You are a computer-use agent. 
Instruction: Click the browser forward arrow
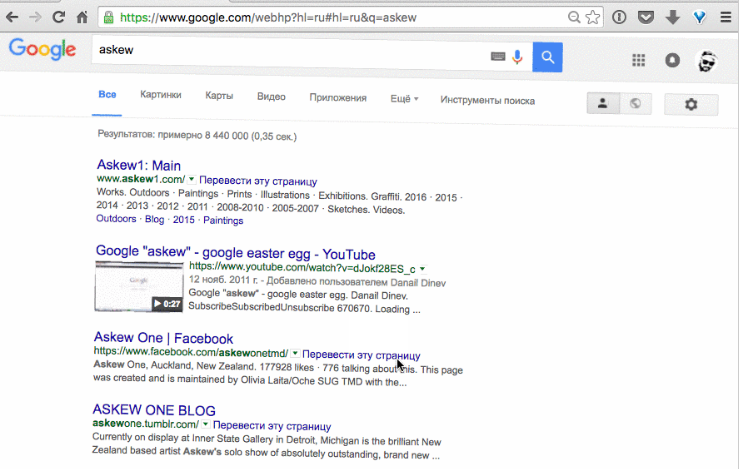click(x=35, y=18)
